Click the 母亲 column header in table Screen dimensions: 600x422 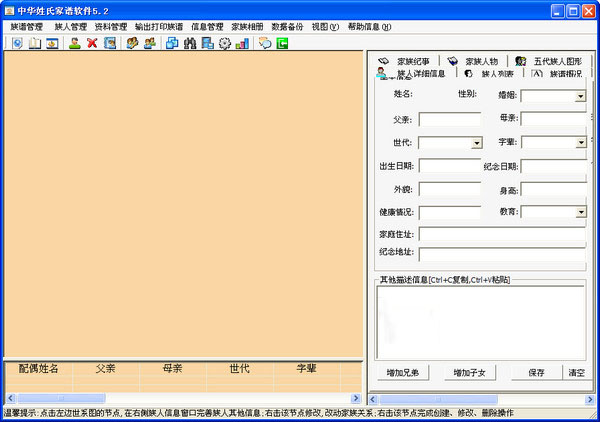tap(173, 368)
